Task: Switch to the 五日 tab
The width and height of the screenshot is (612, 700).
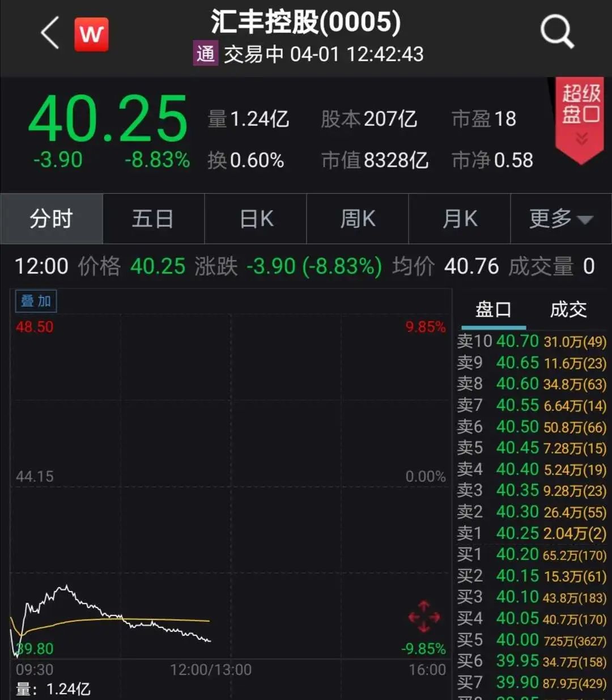Action: click(153, 219)
